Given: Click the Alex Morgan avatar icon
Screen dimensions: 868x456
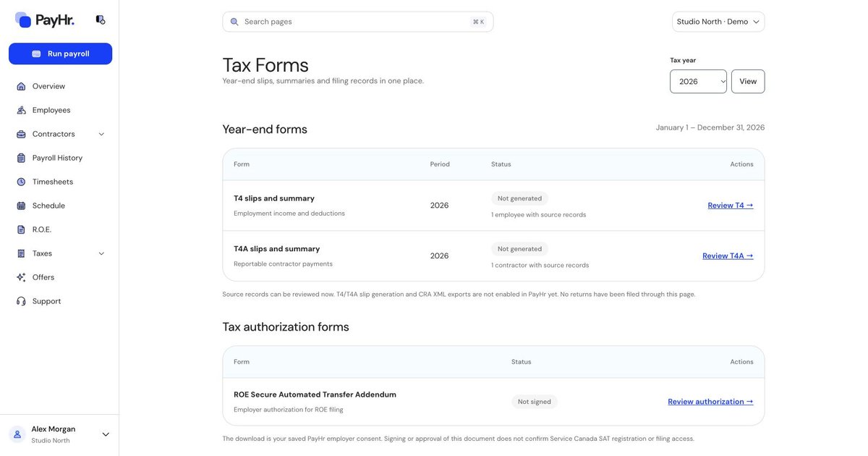Looking at the screenshot, I should tap(17, 434).
